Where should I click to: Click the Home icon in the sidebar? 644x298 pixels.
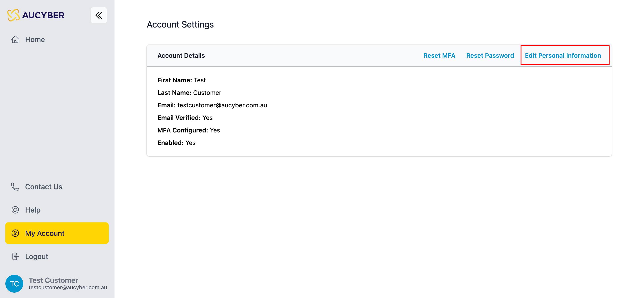pos(15,39)
